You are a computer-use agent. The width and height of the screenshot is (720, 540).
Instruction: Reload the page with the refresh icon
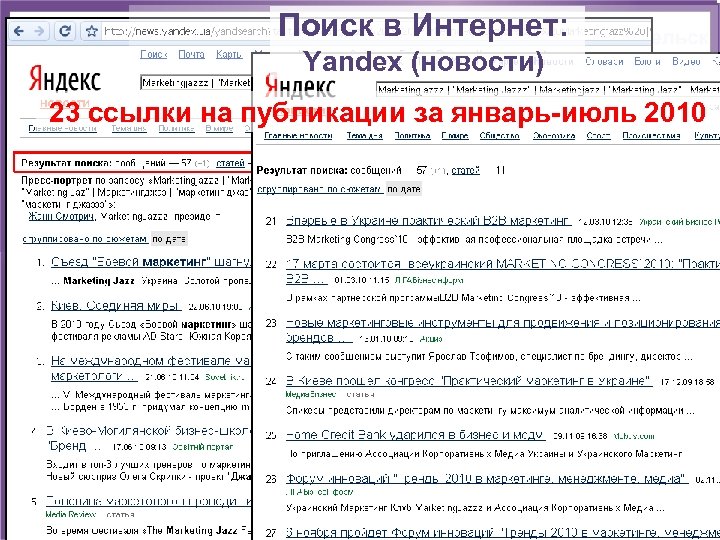click(65, 31)
